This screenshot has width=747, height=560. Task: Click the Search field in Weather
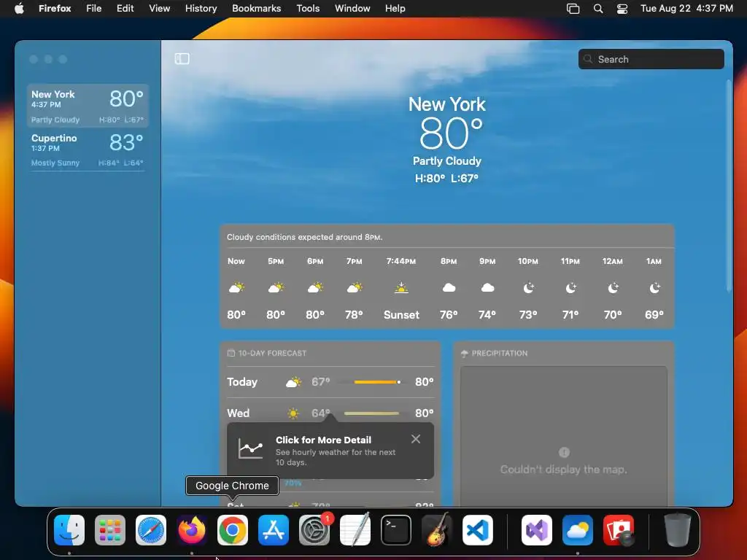651,59
